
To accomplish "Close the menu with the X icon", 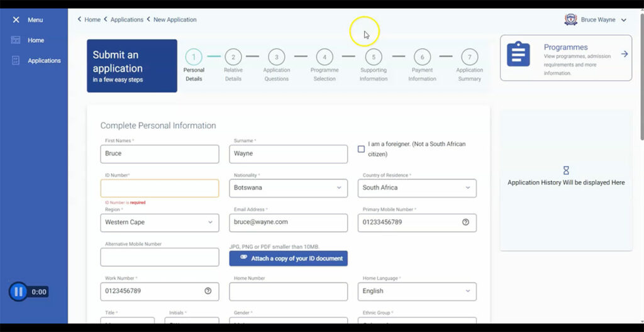I will [x=16, y=20].
